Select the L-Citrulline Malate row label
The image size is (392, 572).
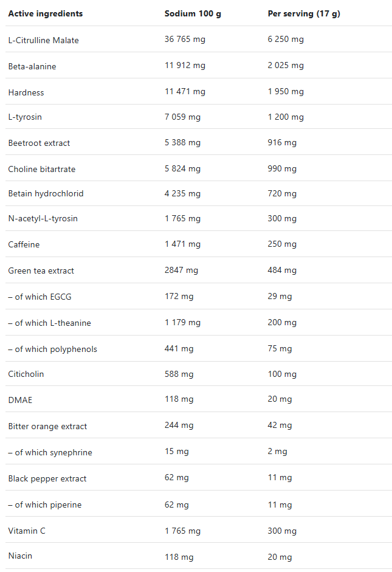(x=43, y=40)
